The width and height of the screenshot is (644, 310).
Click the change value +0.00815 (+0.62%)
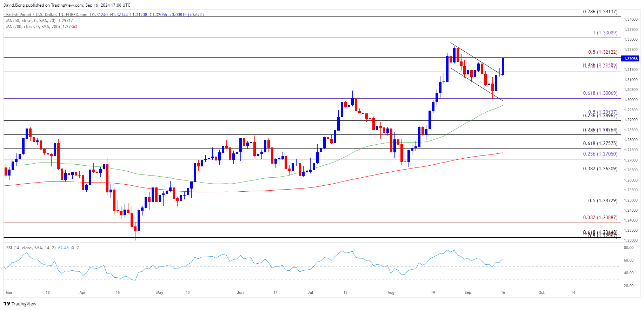[x=186, y=15]
